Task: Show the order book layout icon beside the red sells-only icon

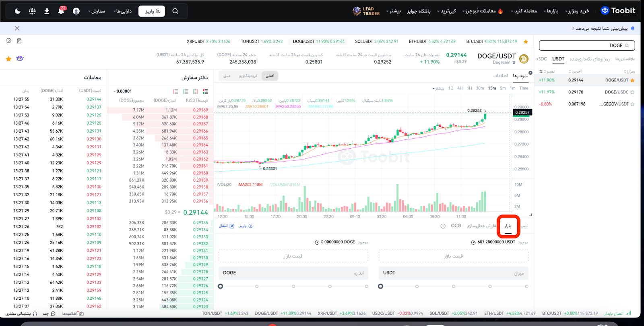Action: (186, 91)
